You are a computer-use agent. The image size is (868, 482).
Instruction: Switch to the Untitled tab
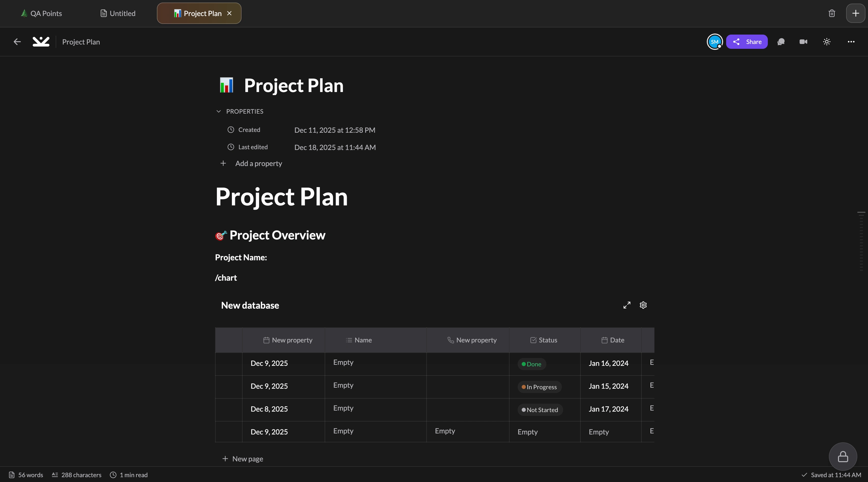(118, 13)
